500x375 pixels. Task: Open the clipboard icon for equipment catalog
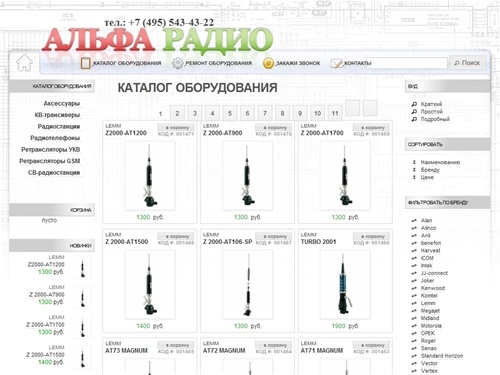pyautogui.click(x=86, y=63)
